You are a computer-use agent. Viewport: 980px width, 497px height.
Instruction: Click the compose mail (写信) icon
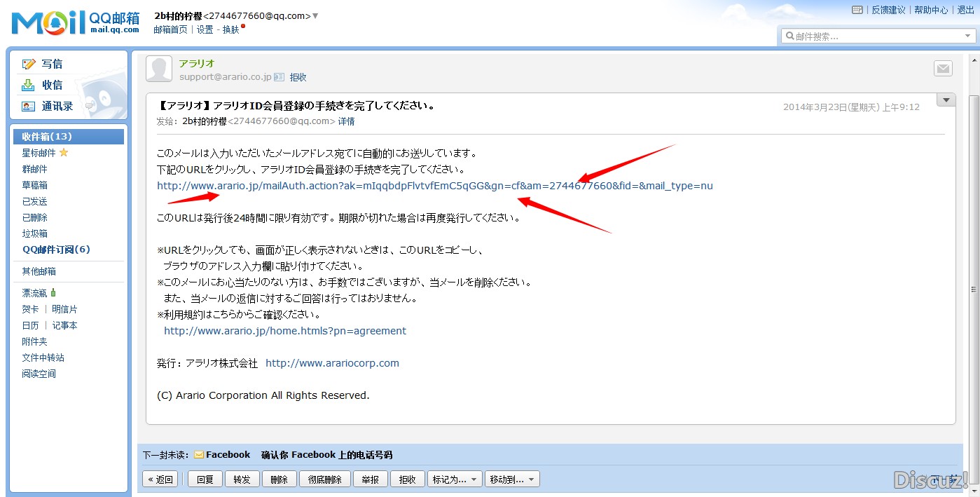point(29,64)
